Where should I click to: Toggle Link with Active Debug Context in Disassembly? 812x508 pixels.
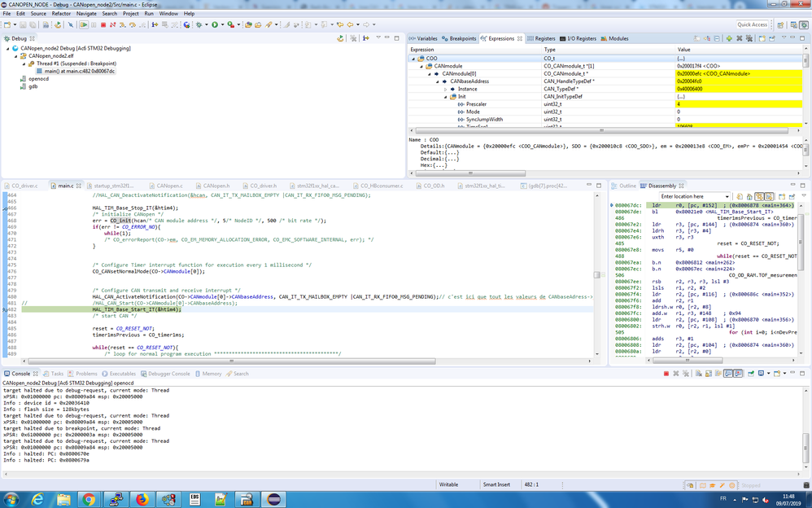(759, 196)
